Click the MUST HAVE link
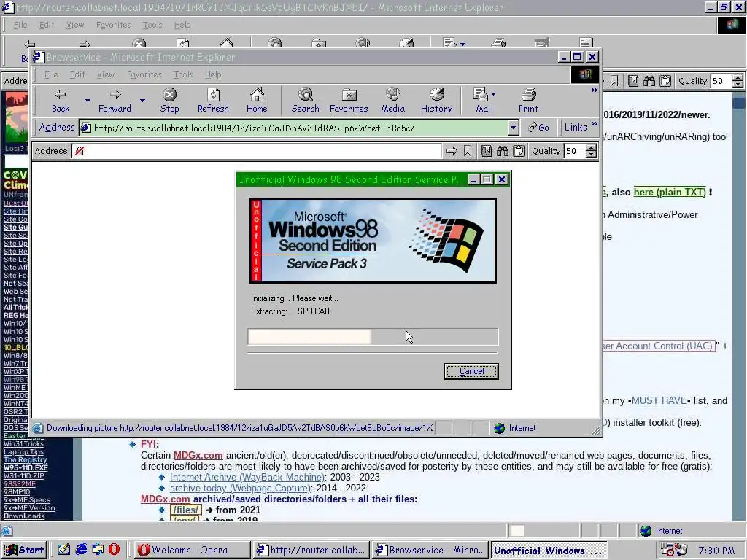Image resolution: width=747 pixels, height=560 pixels. coord(659,400)
